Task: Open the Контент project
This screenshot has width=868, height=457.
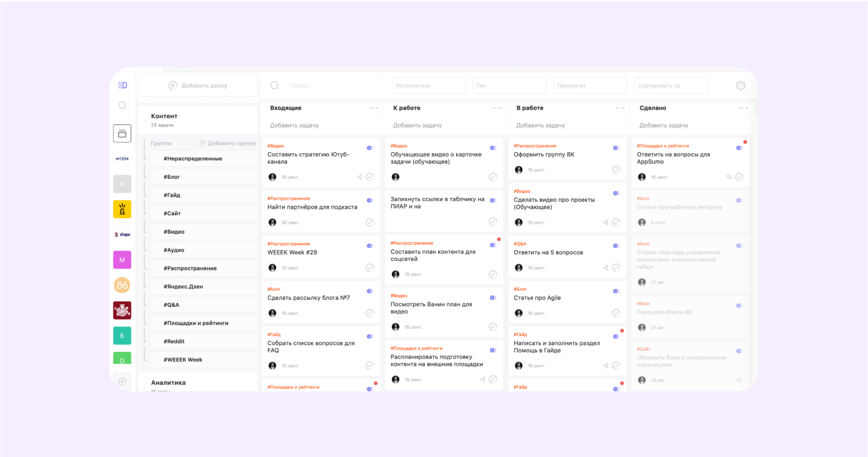Action: pyautogui.click(x=198, y=120)
